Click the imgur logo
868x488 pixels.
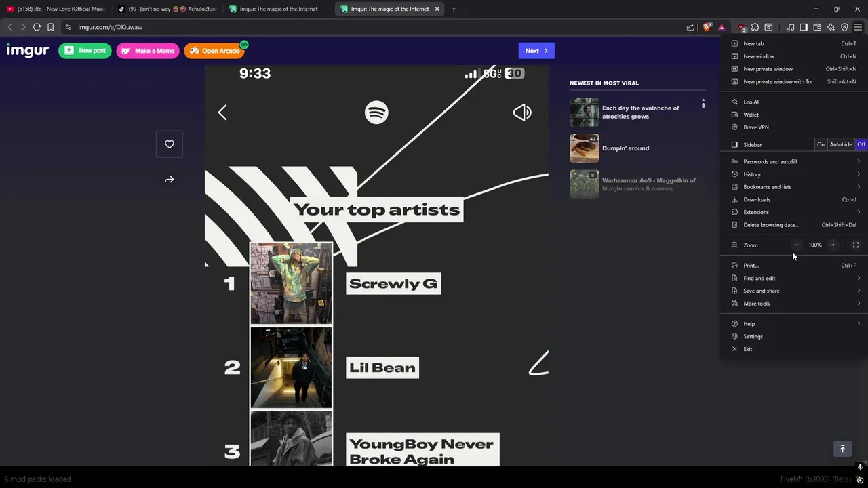coord(27,51)
